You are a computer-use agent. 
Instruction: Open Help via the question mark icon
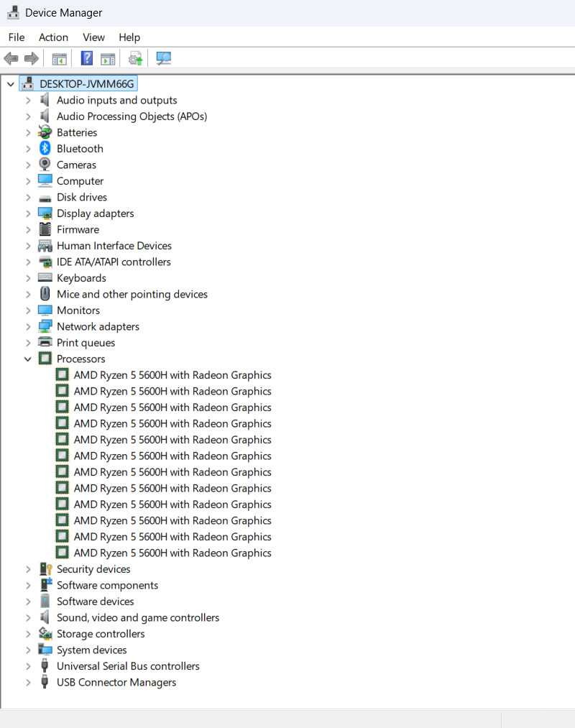click(87, 58)
